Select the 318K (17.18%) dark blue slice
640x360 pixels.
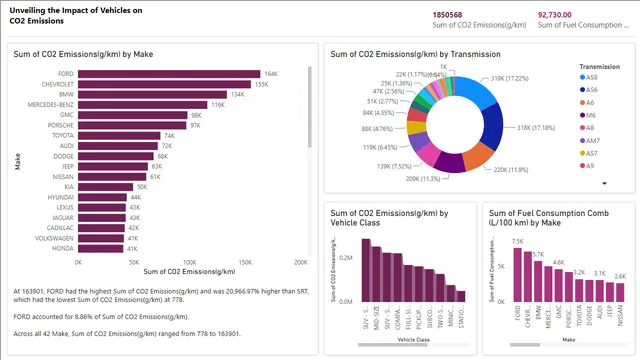pos(493,127)
